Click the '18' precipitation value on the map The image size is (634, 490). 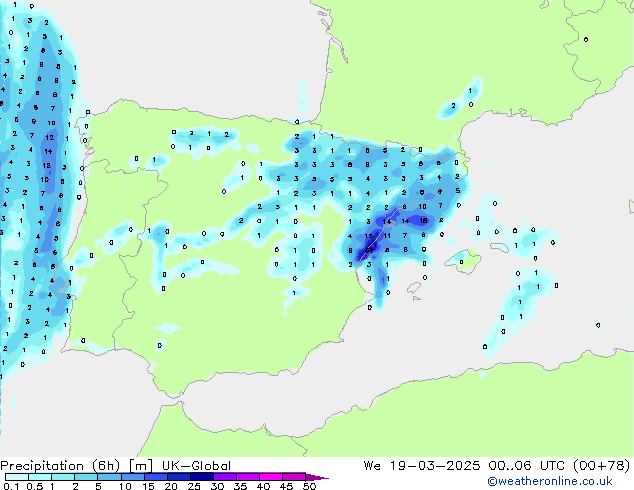pyautogui.click(x=423, y=220)
